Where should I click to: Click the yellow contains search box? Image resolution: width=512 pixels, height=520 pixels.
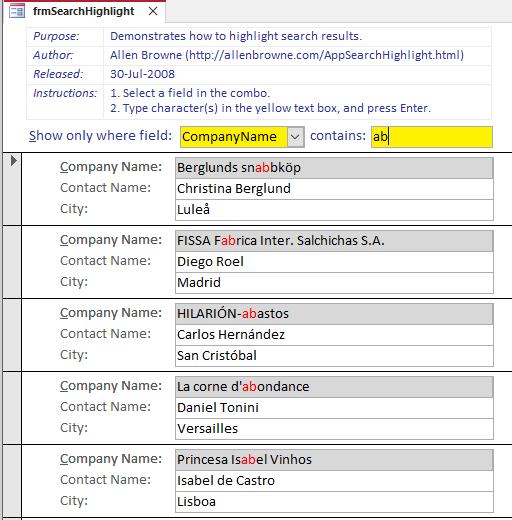coord(432,137)
